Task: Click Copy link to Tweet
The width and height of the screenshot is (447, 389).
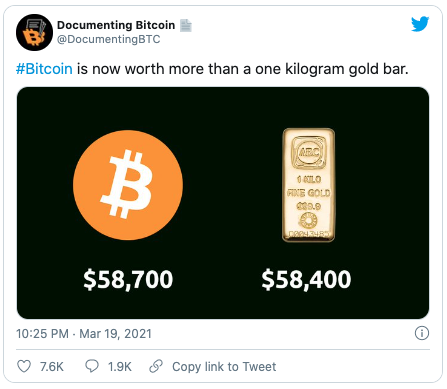Action: [224, 367]
